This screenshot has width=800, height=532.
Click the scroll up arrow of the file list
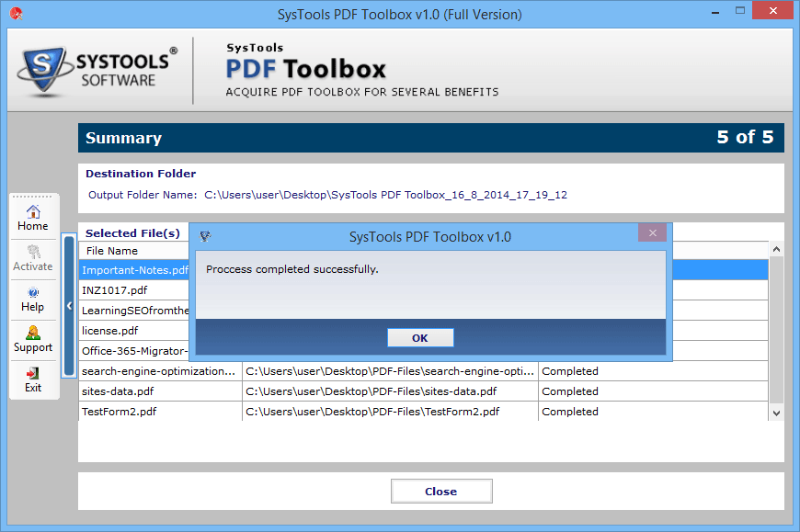[776, 249]
